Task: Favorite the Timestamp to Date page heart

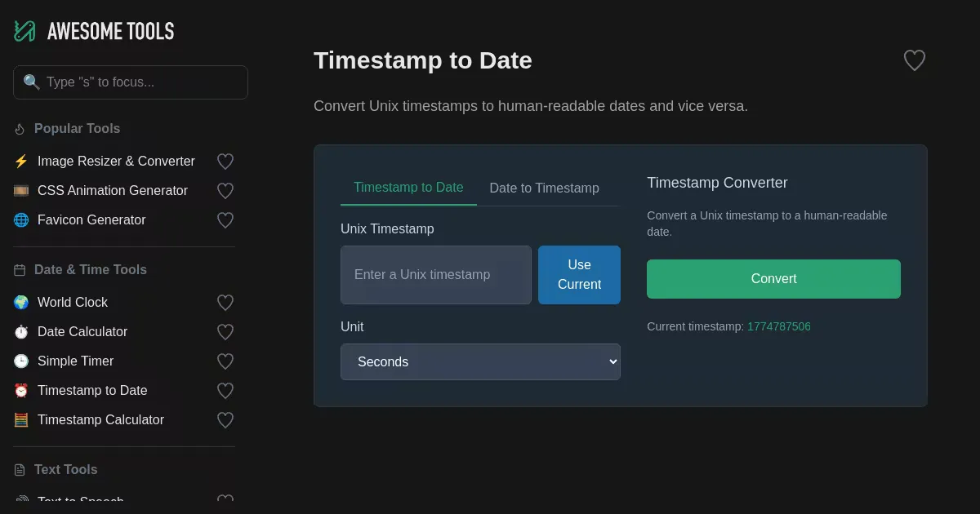Action: (914, 60)
